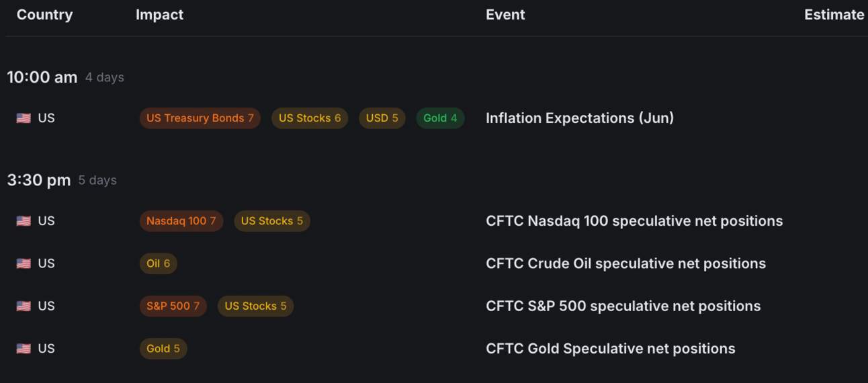View CFTC S&P 500 speculative net positions
868x383 pixels.
pyautogui.click(x=623, y=306)
